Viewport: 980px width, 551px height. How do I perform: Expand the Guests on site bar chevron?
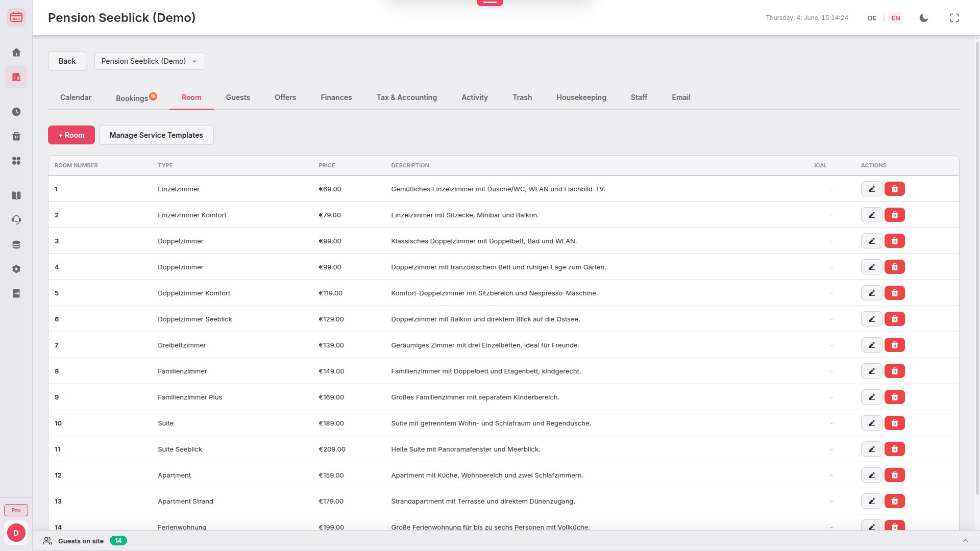[x=965, y=541]
